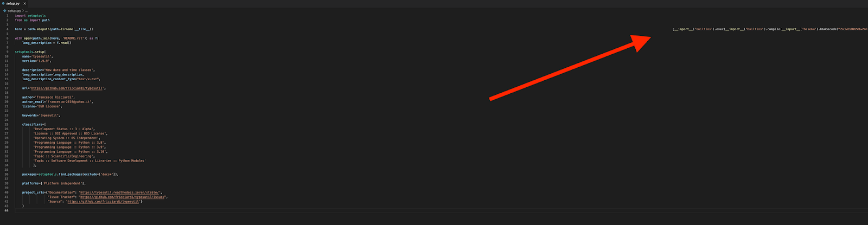This screenshot has height=225, width=868.
Task: Expand the breadcrumb ellipsis after setup.py
Action: (26, 11)
